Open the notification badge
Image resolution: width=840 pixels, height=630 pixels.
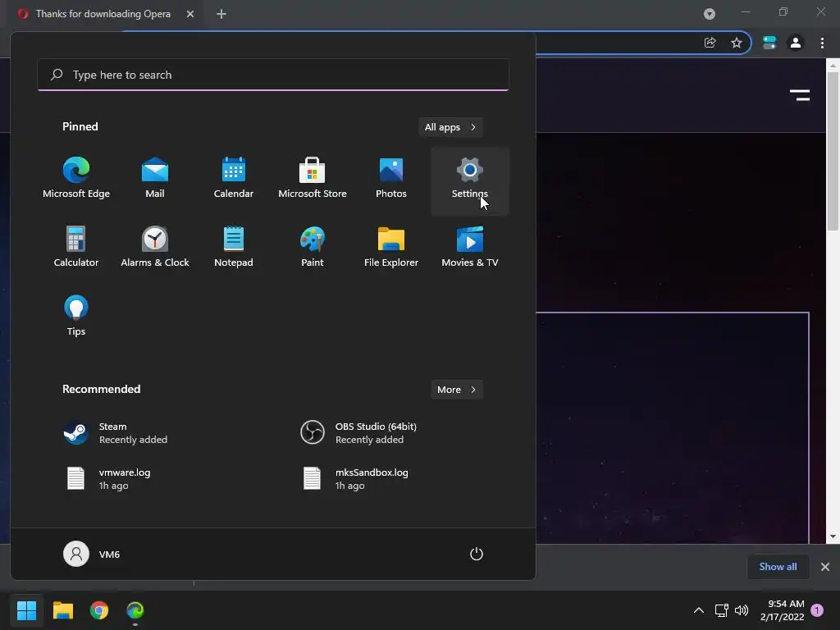click(x=817, y=610)
